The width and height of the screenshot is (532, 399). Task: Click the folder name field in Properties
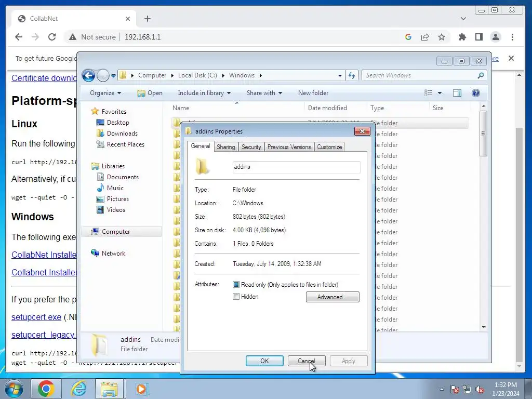coord(296,167)
